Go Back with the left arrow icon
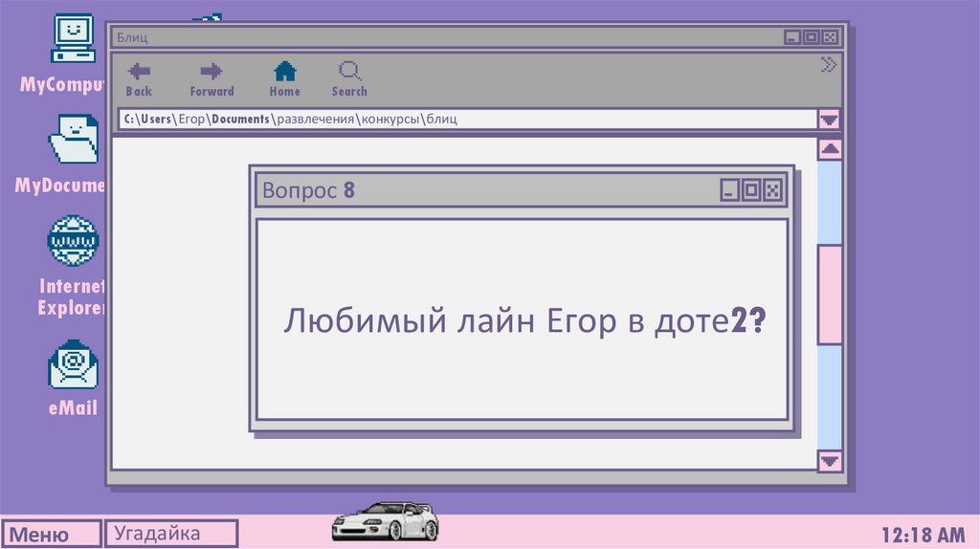The height and width of the screenshot is (549, 980). (139, 71)
